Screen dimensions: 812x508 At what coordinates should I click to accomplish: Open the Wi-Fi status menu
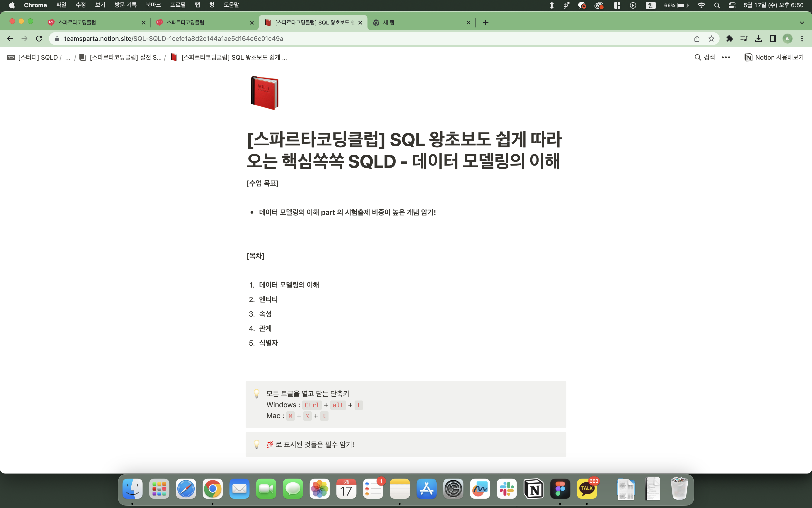(701, 5)
